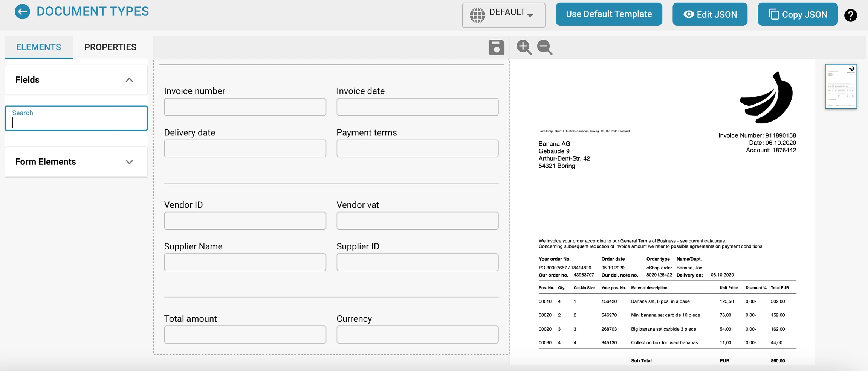Zoom in on the invoice preview

point(524,47)
